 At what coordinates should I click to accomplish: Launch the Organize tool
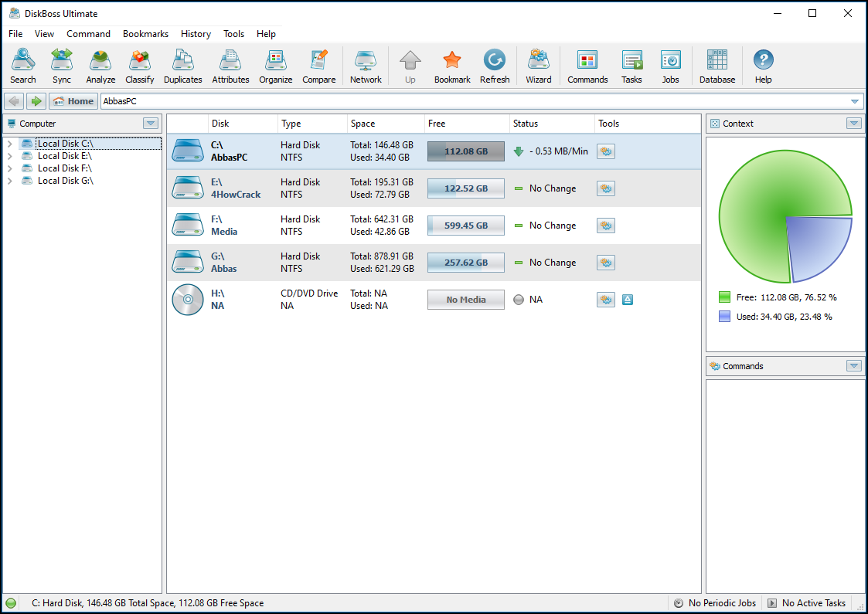pyautogui.click(x=275, y=66)
